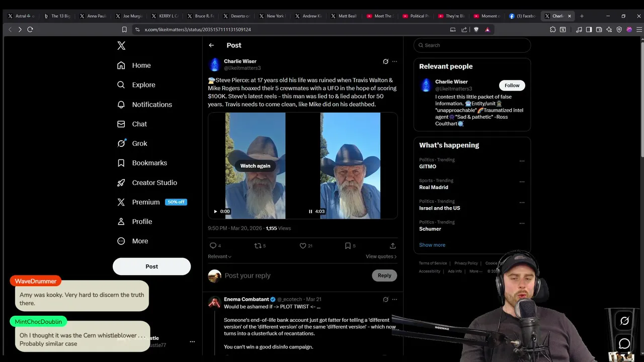Open the Terms of Service footer link
This screenshot has width=644, height=362.
click(x=433, y=263)
